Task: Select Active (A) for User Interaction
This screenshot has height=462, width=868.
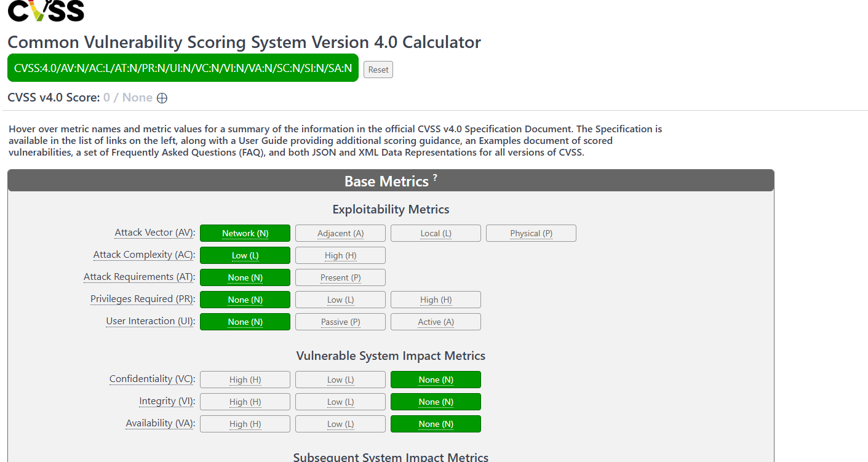Action: coord(436,322)
